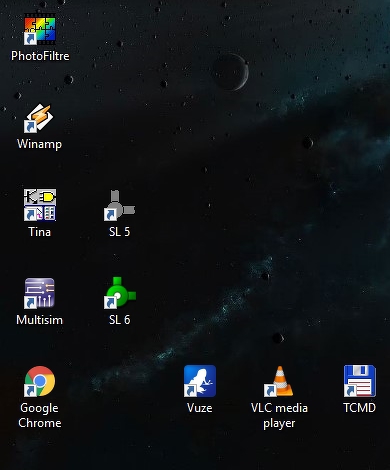Click the gray SL 5 shortcut icon
Image resolution: width=390 pixels, height=470 pixels.
pyautogui.click(x=119, y=205)
